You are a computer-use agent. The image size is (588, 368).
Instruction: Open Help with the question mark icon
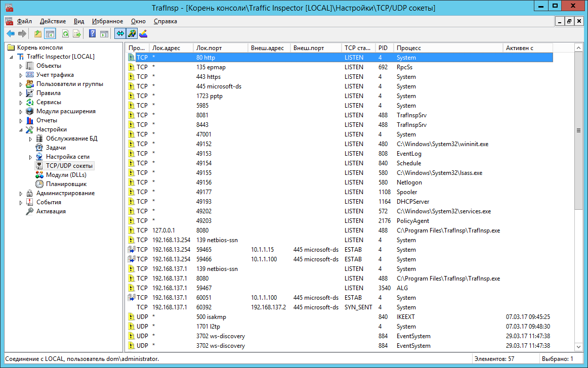[92, 34]
